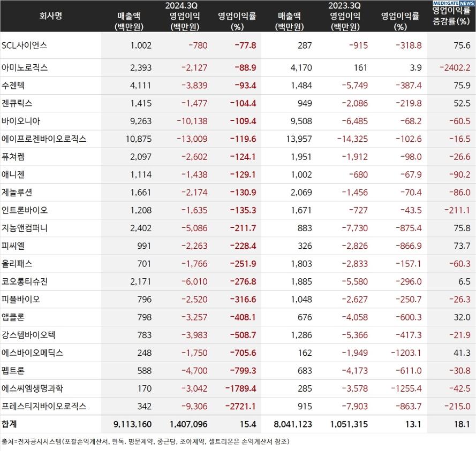Select company name '제놀루션'
Image resolution: width=476 pixels, height=451 pixels.
pos(17,192)
